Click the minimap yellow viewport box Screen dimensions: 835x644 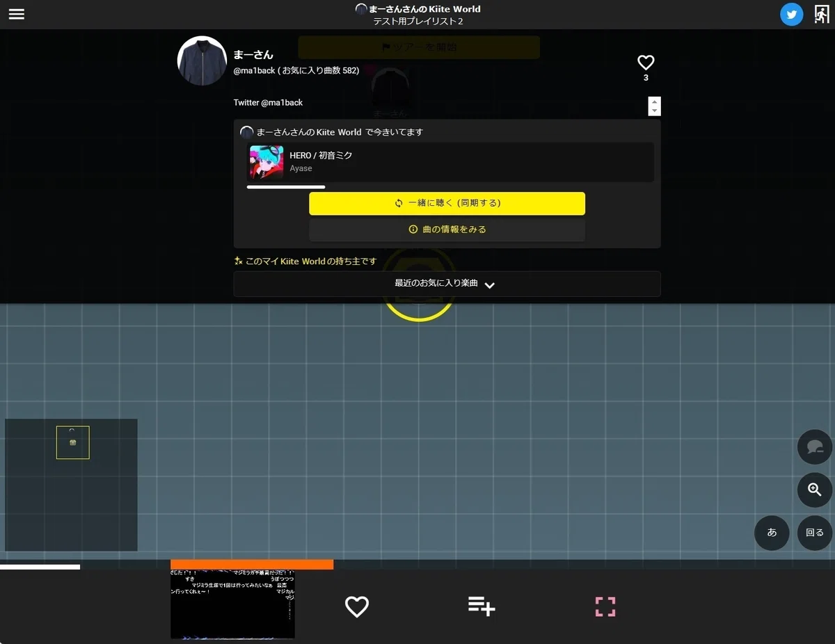click(x=72, y=442)
